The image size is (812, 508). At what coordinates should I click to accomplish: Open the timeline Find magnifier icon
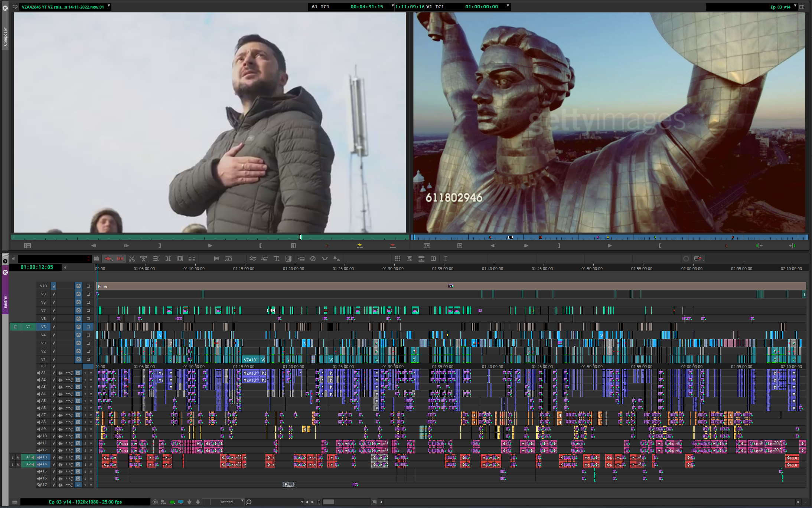249,502
